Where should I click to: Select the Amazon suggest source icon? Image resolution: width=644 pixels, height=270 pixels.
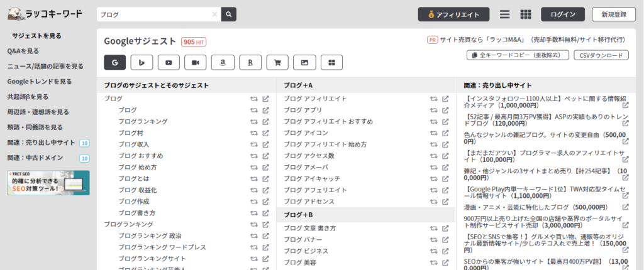pyautogui.click(x=223, y=62)
